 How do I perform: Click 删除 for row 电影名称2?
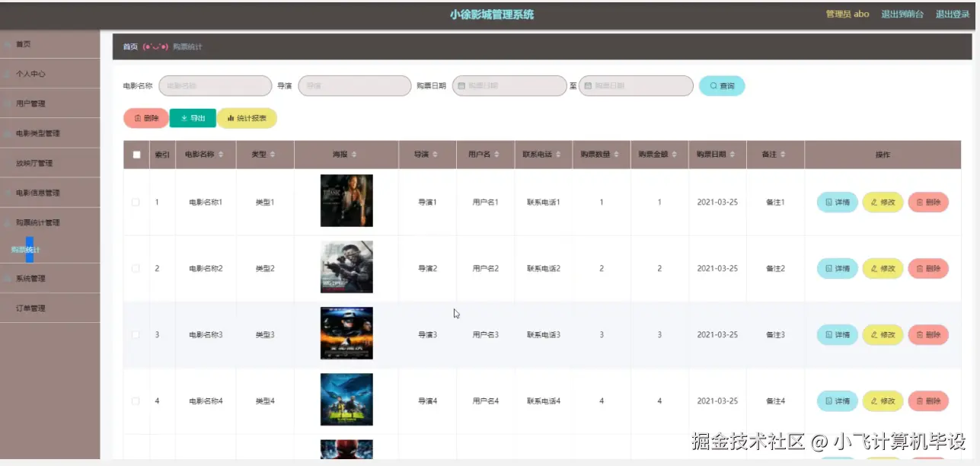tap(928, 269)
